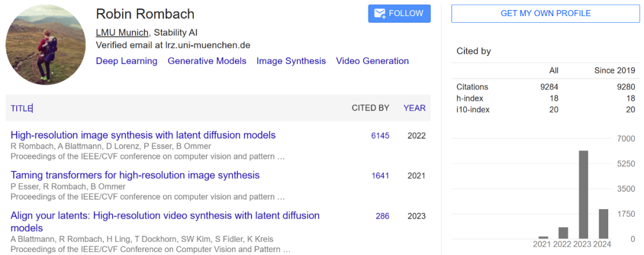
Task: Open Robin Rombach's profile photo
Action: tap(45, 44)
